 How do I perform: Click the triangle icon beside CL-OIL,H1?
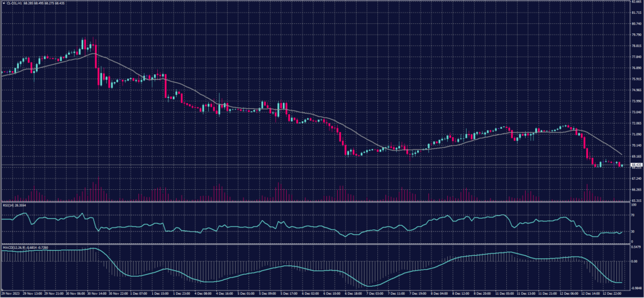[3, 3]
